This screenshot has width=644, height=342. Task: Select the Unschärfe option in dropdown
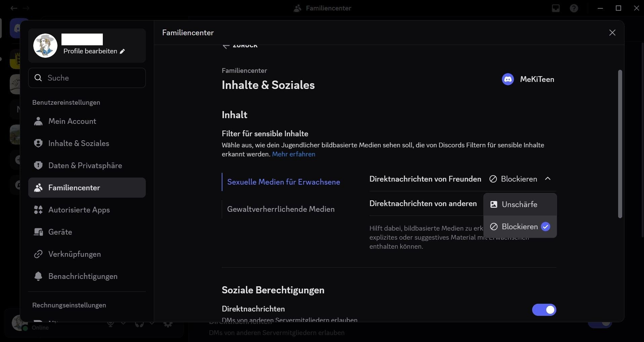520,204
